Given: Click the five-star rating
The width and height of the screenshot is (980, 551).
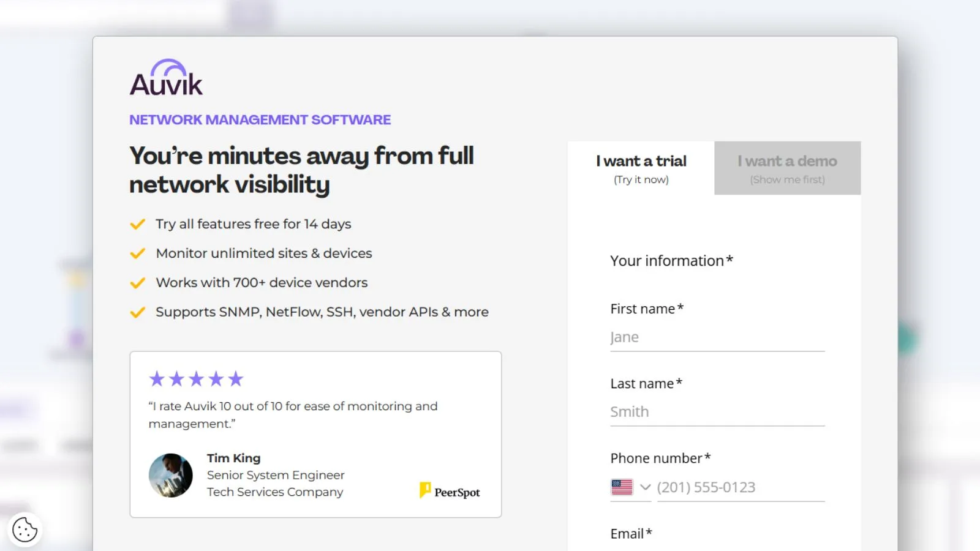Looking at the screenshot, I should pos(196,379).
